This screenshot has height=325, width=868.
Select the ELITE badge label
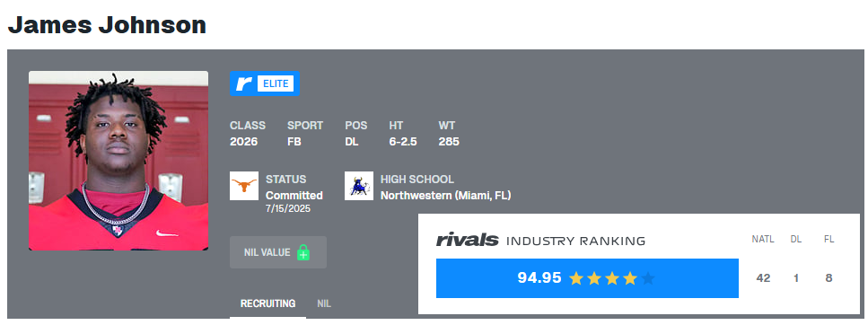[276, 83]
